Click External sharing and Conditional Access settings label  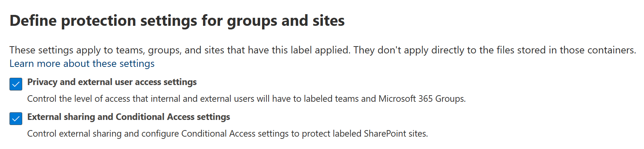pos(128,117)
